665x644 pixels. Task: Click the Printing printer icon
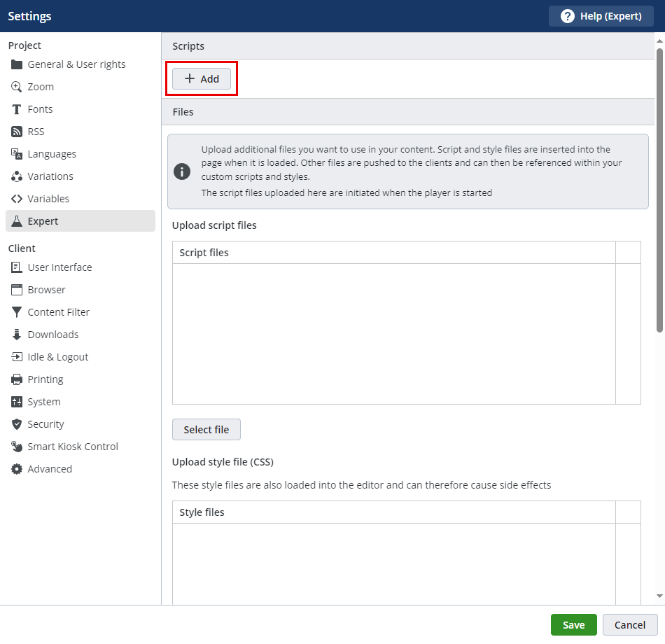pos(17,379)
